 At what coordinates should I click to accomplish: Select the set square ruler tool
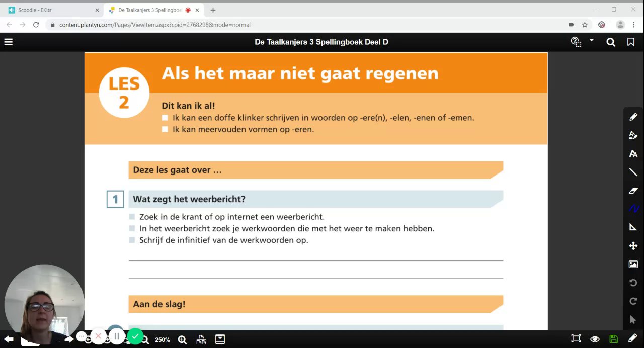633,227
